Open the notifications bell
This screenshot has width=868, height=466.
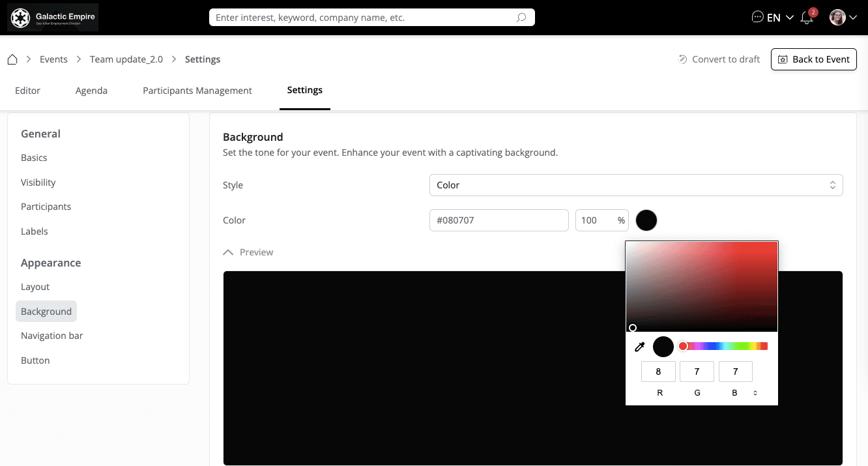pyautogui.click(x=807, y=18)
